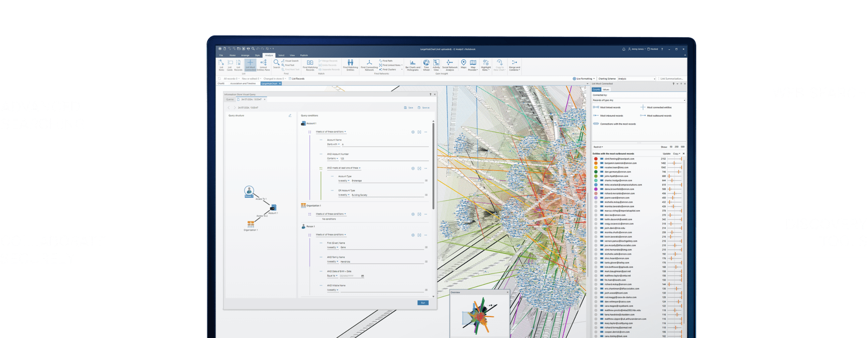This screenshot has width=868, height=338.
Task: Open Records of type Any dropdown
Action: click(639, 100)
